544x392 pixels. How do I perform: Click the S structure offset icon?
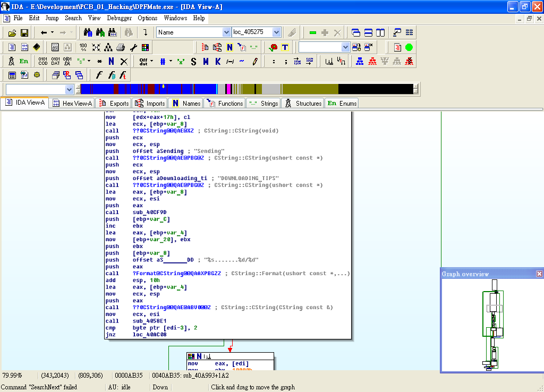(x=193, y=62)
